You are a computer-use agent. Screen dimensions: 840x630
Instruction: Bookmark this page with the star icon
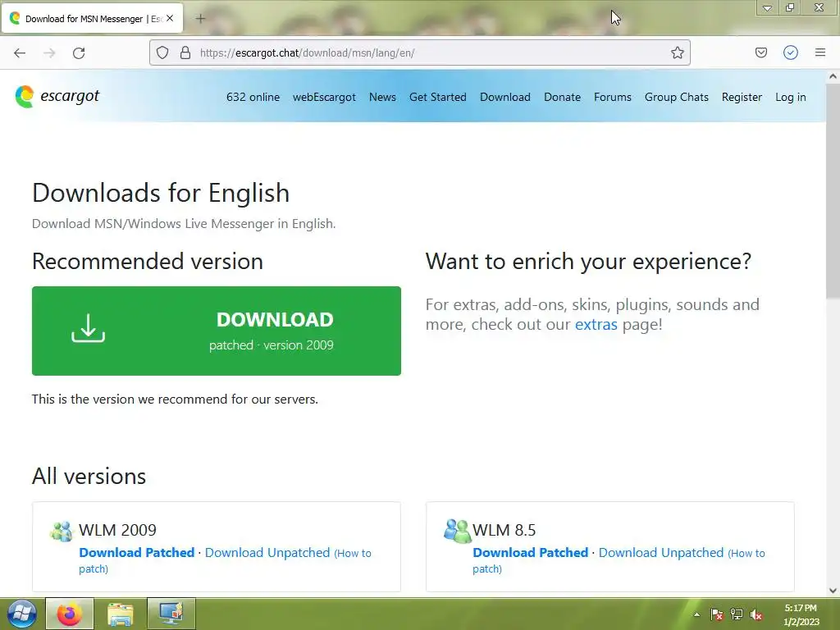point(677,52)
